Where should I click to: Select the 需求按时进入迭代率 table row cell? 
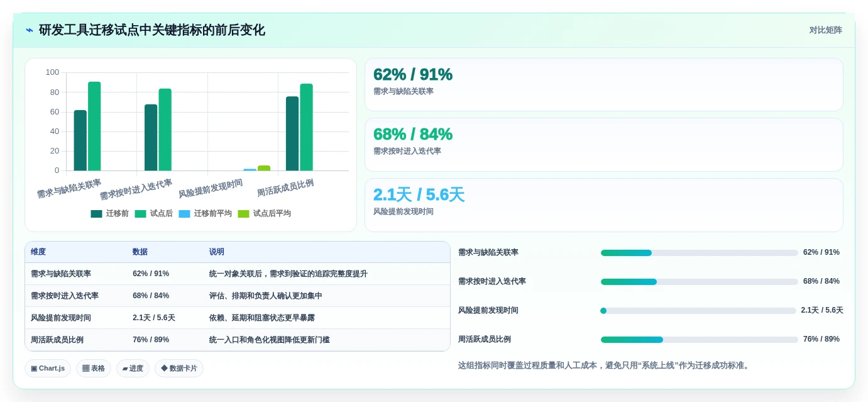(76, 296)
